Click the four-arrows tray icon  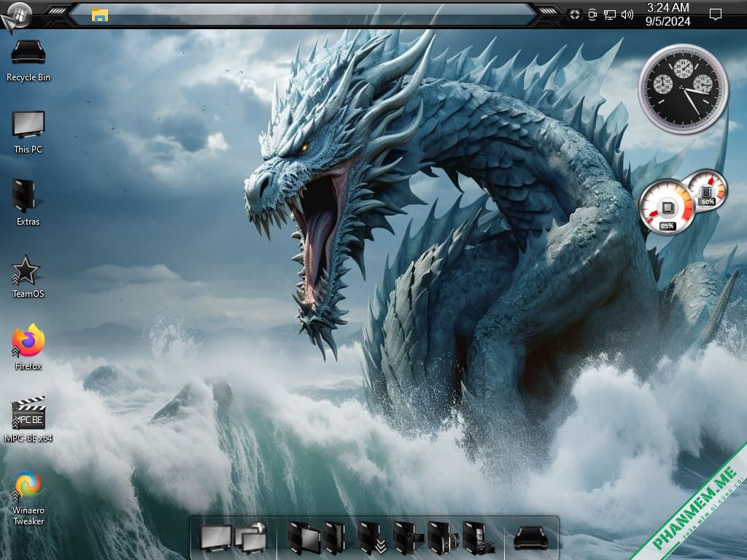click(x=575, y=15)
